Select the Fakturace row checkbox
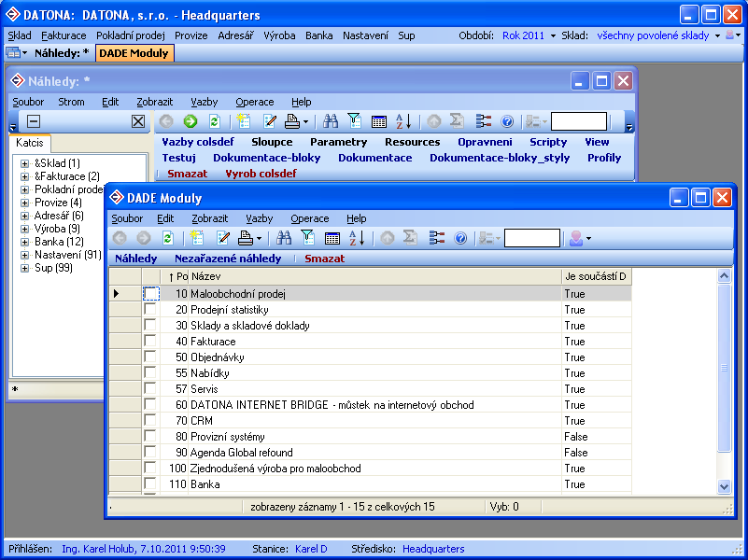The image size is (748, 560). [150, 341]
